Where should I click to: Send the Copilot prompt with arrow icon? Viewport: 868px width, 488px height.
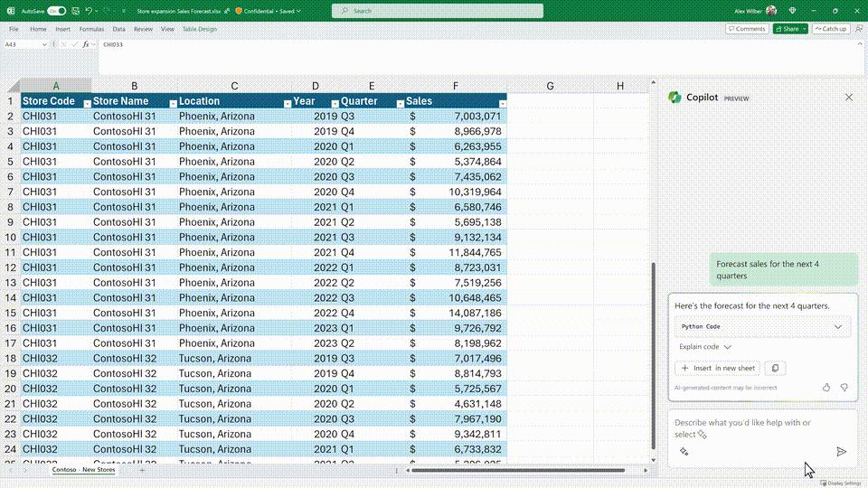click(x=841, y=451)
